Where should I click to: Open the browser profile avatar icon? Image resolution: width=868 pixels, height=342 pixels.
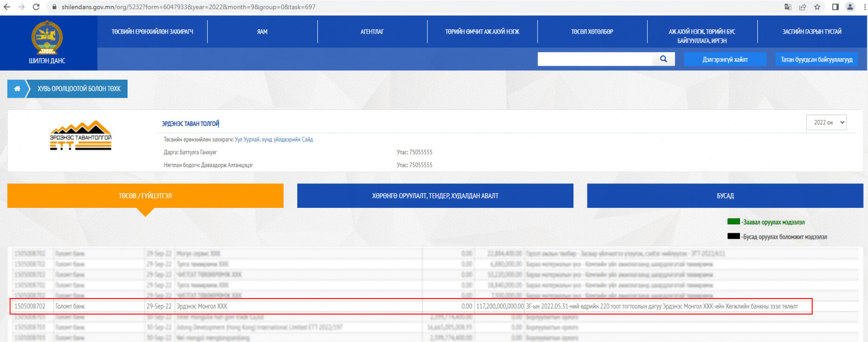coord(850,7)
